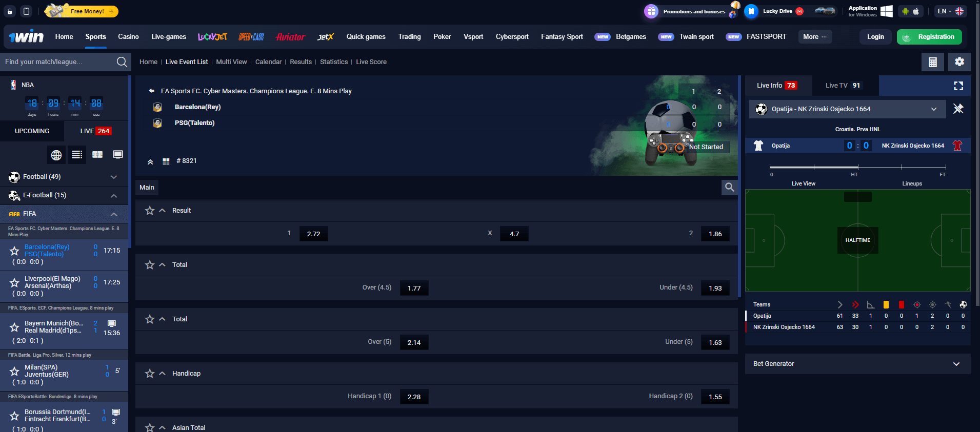The height and width of the screenshot is (432, 980).
Task: Collapse the FIFA league group
Action: [x=114, y=214]
